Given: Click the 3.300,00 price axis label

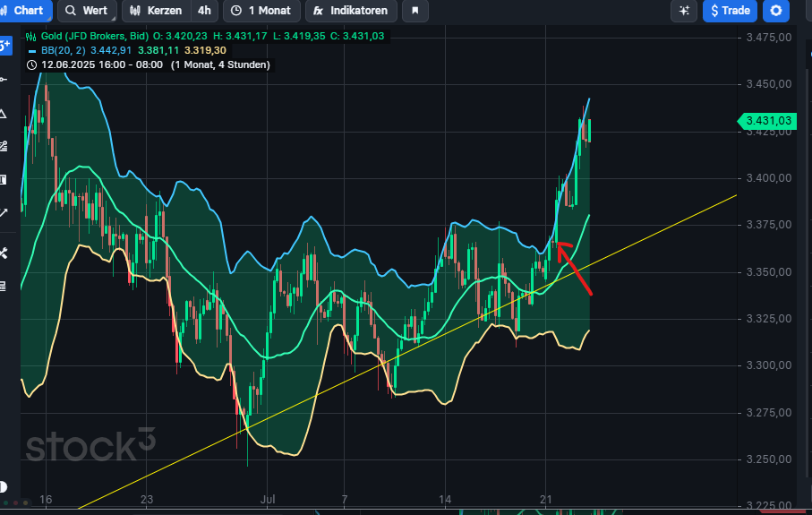Looking at the screenshot, I should (x=768, y=365).
